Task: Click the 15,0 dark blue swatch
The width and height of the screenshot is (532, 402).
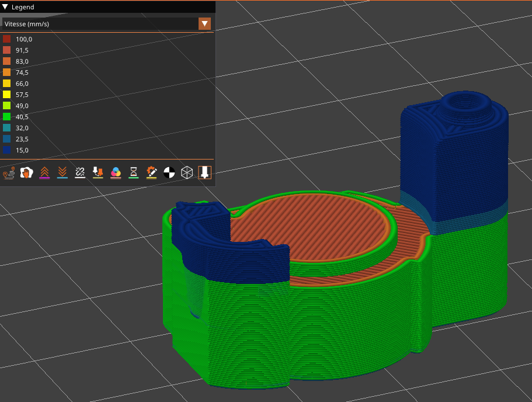Action: click(x=7, y=150)
